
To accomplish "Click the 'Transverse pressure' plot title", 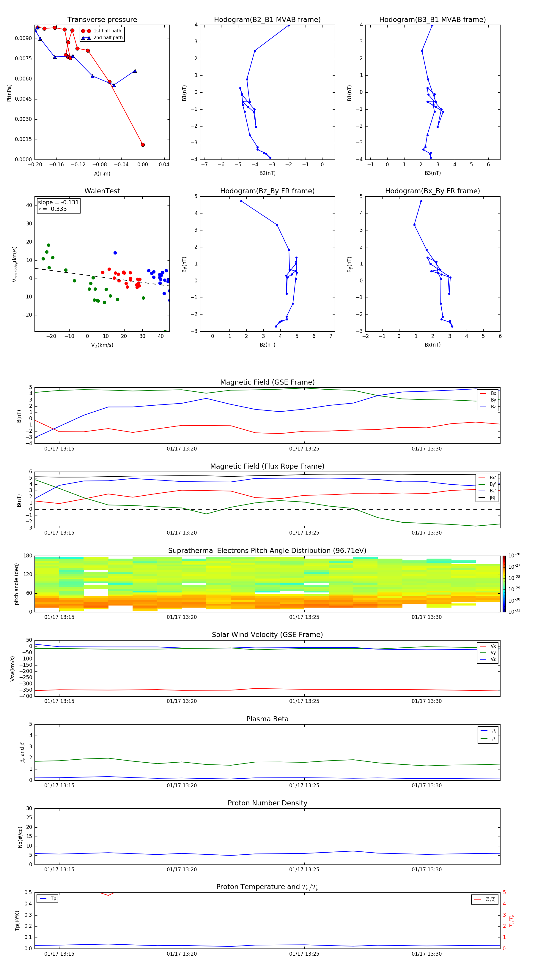I will tap(102, 19).
